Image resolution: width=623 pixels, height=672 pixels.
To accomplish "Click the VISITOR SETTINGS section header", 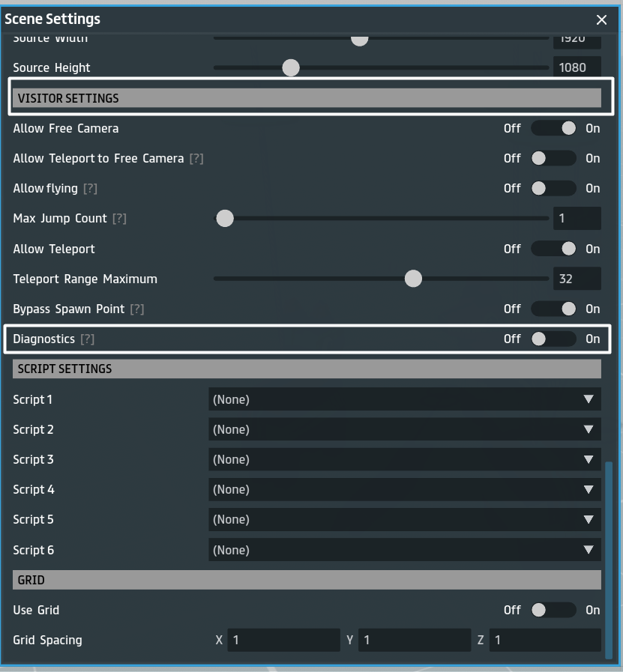I will pos(307,98).
